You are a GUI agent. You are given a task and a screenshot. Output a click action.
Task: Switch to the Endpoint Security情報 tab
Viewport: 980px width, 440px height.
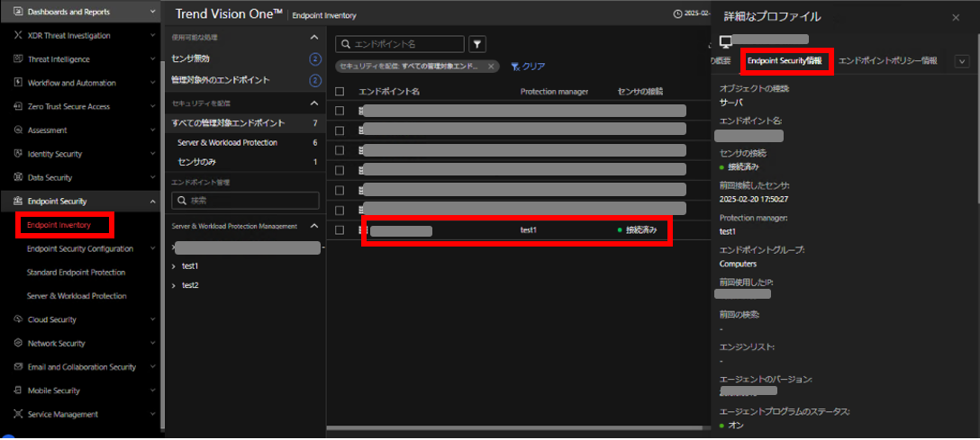coord(784,61)
